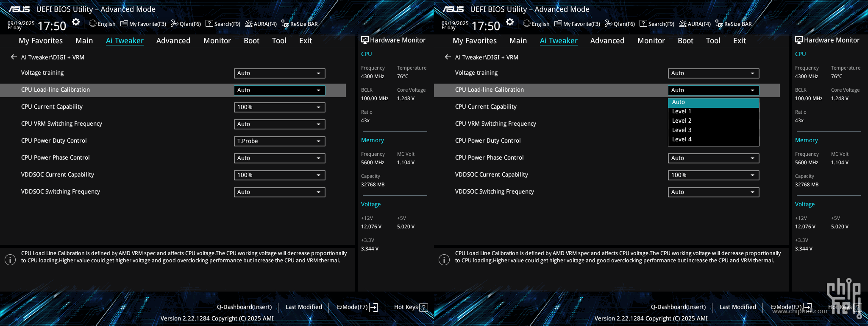Click Last Modified in left screen footer
Image resolution: width=868 pixels, height=326 pixels.
click(x=303, y=307)
